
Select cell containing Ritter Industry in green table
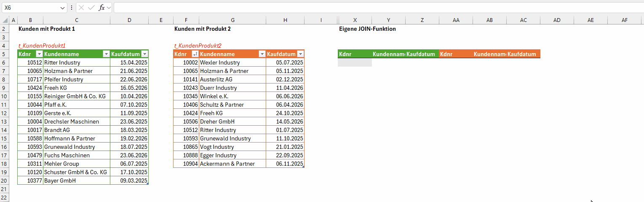point(77,62)
